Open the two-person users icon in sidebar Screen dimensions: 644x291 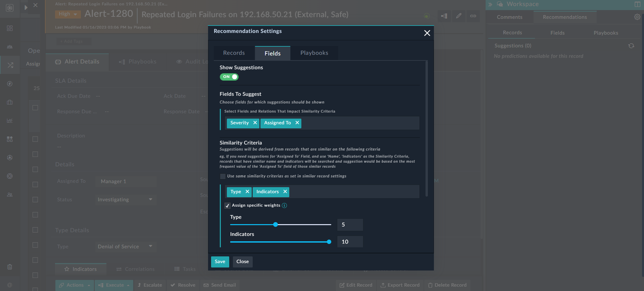(x=10, y=195)
